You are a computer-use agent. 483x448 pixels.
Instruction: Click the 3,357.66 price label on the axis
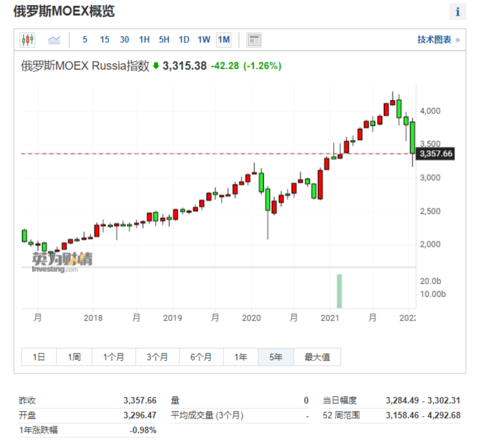pos(436,153)
